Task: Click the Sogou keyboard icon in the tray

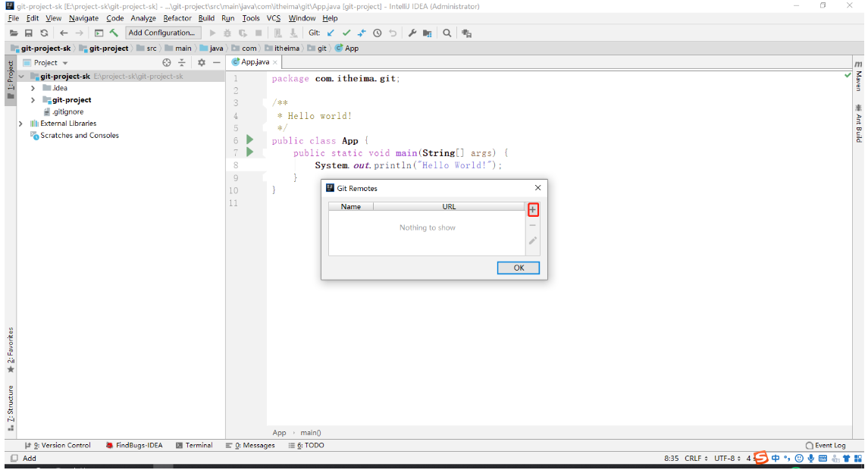Action: pos(823,459)
